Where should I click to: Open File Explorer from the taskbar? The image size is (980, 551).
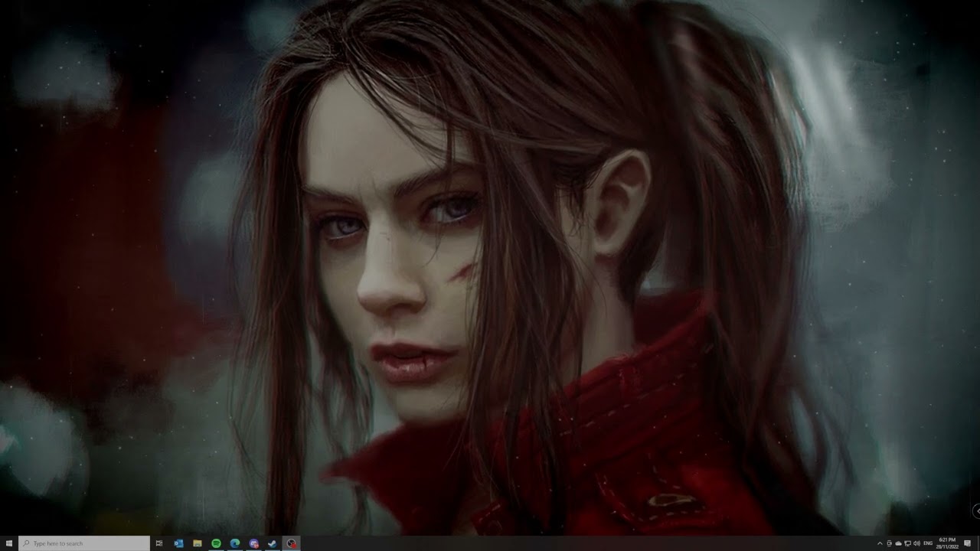tap(198, 543)
